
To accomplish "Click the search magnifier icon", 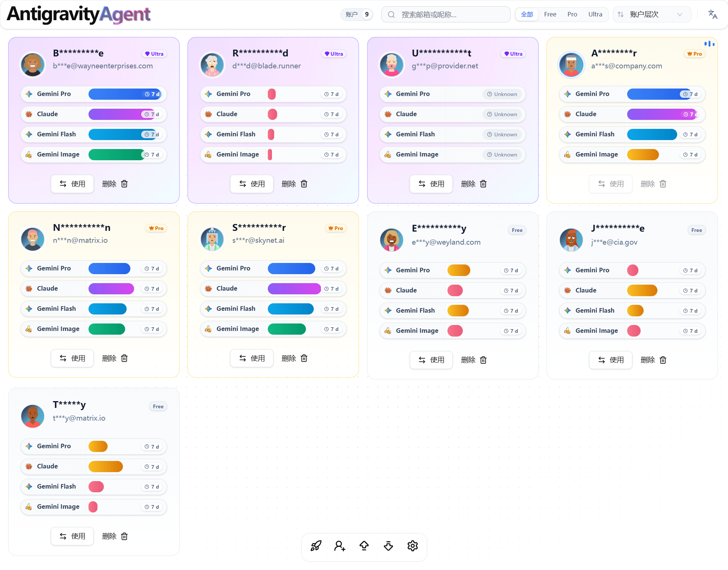I will pyautogui.click(x=391, y=15).
